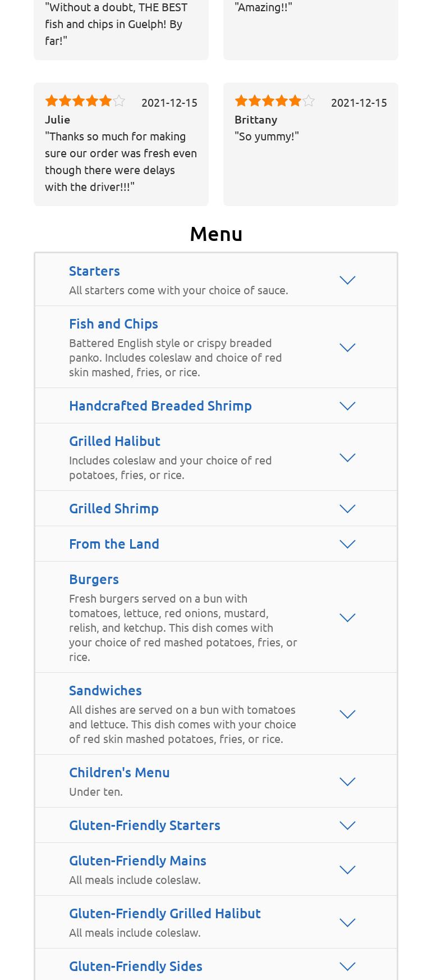This screenshot has width=432, height=980.
Task: Expand the Grilled Halibut chevron arrow
Action: tap(347, 457)
